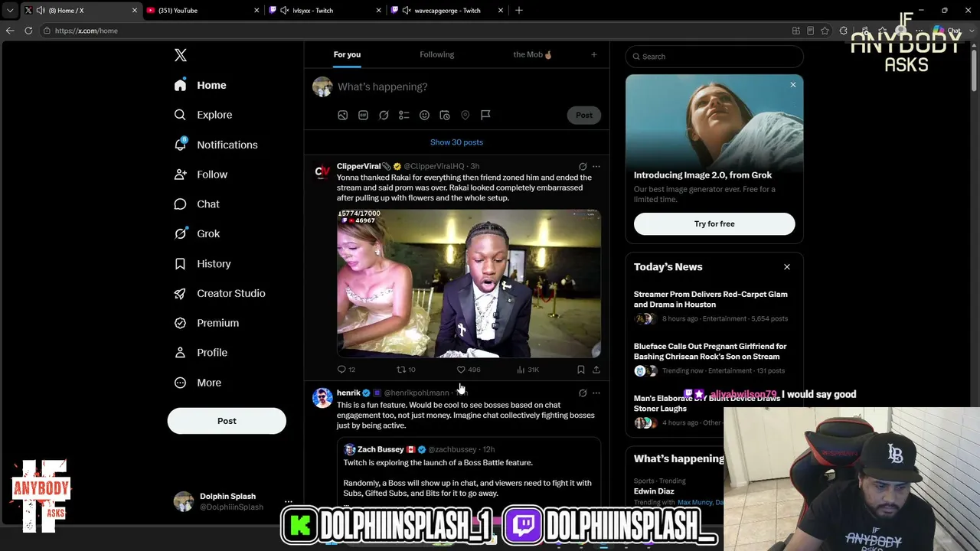Bookmark the ClipperViral post
Viewport: 980px width, 551px height.
[x=581, y=370]
